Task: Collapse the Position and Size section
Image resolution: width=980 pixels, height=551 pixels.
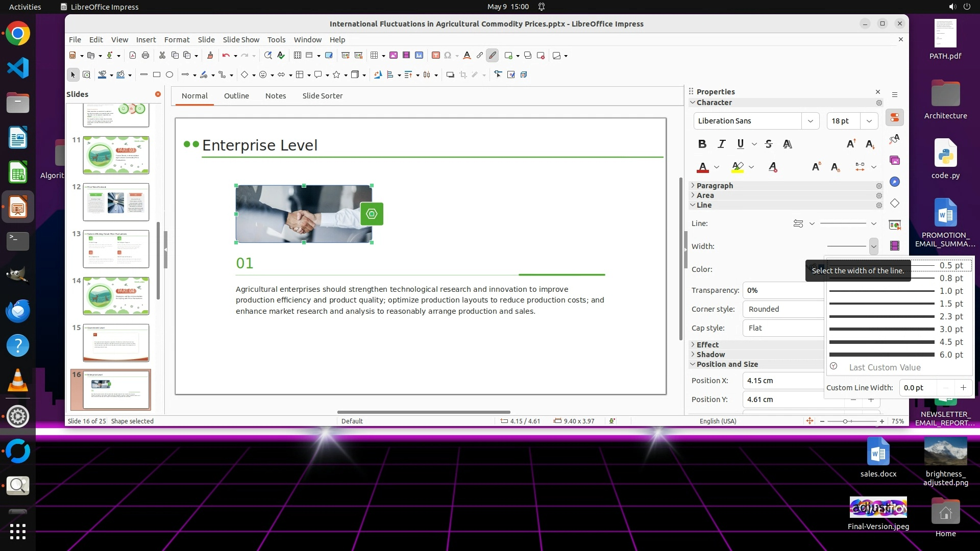Action: pos(727,364)
